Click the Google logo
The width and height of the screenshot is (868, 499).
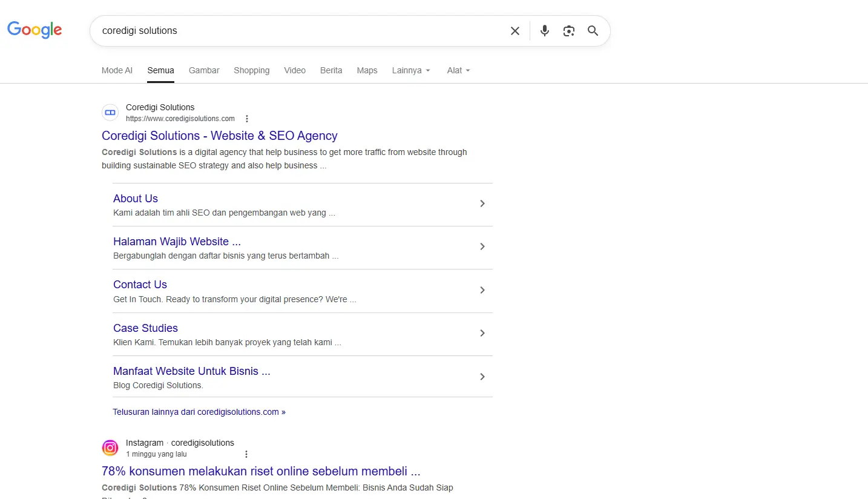coord(35,30)
